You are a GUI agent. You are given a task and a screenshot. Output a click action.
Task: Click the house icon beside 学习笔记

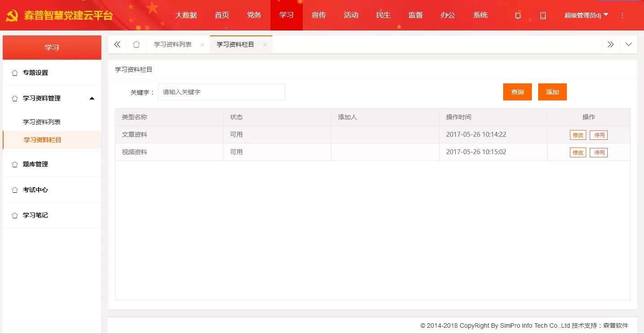tap(15, 215)
